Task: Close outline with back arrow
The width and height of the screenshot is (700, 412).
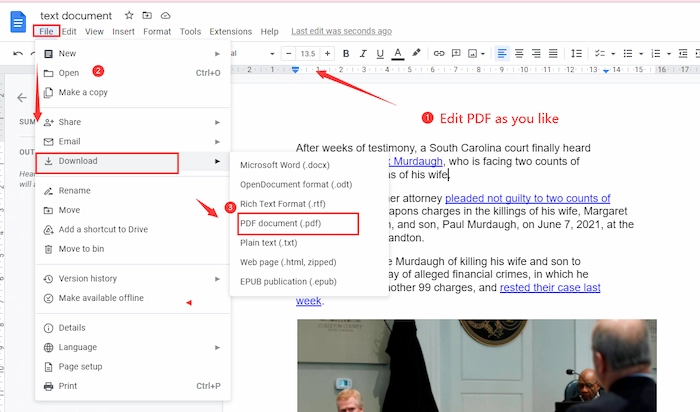Action: tap(22, 98)
